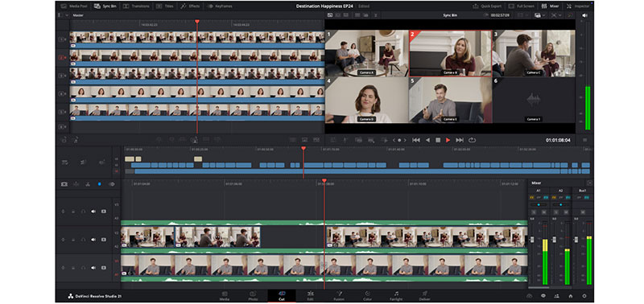
Task: Disable video on track V2
Action: (x=104, y=239)
